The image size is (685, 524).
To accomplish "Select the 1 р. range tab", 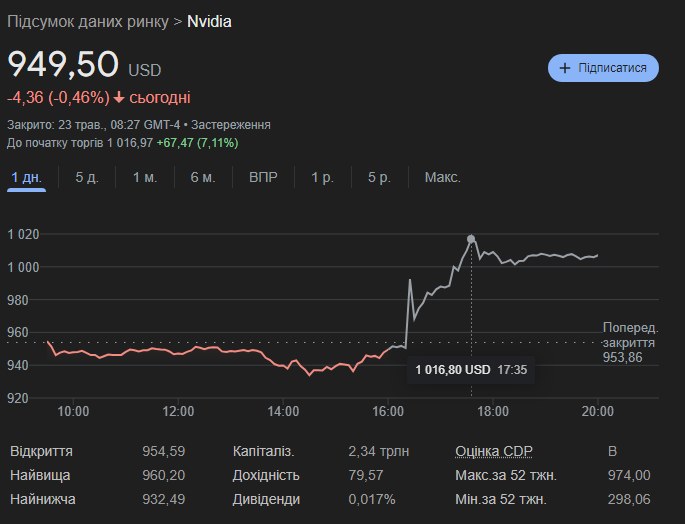I will (322, 177).
